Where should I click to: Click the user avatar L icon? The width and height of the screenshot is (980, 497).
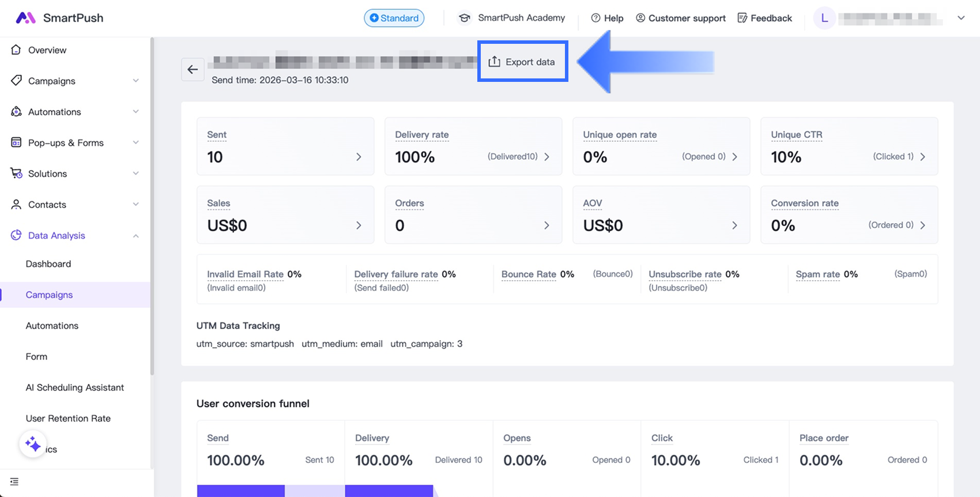(x=824, y=18)
